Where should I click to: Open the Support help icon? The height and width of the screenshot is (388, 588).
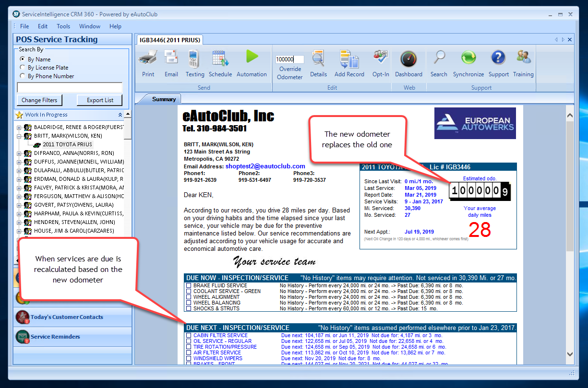pyautogui.click(x=498, y=58)
